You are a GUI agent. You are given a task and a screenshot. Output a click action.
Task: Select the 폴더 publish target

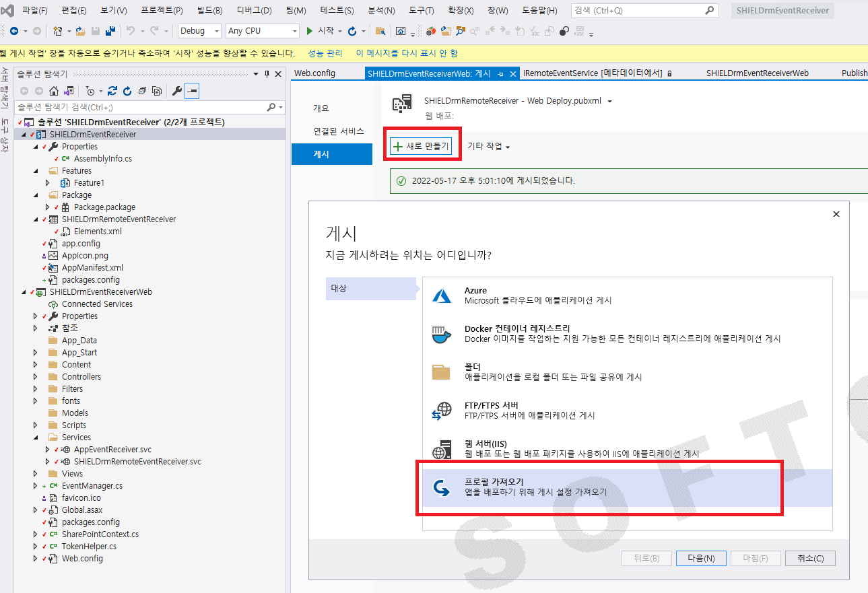(628, 372)
